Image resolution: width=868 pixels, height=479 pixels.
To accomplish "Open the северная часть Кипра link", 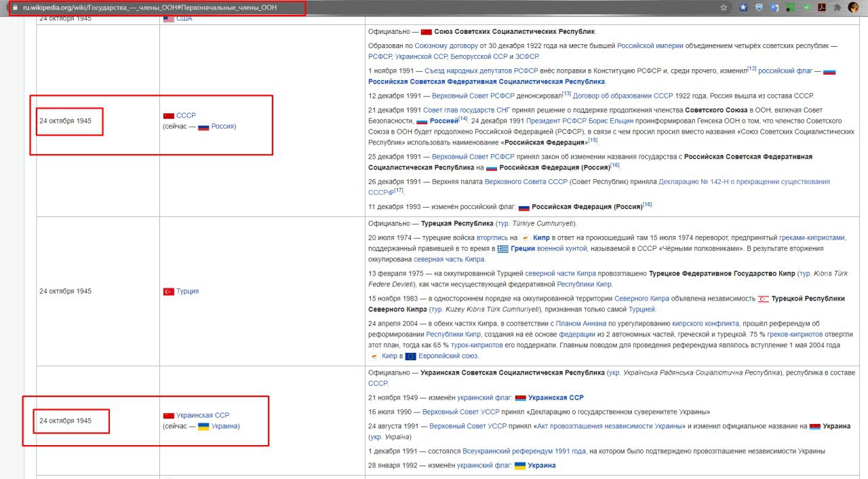I will pos(449,260).
